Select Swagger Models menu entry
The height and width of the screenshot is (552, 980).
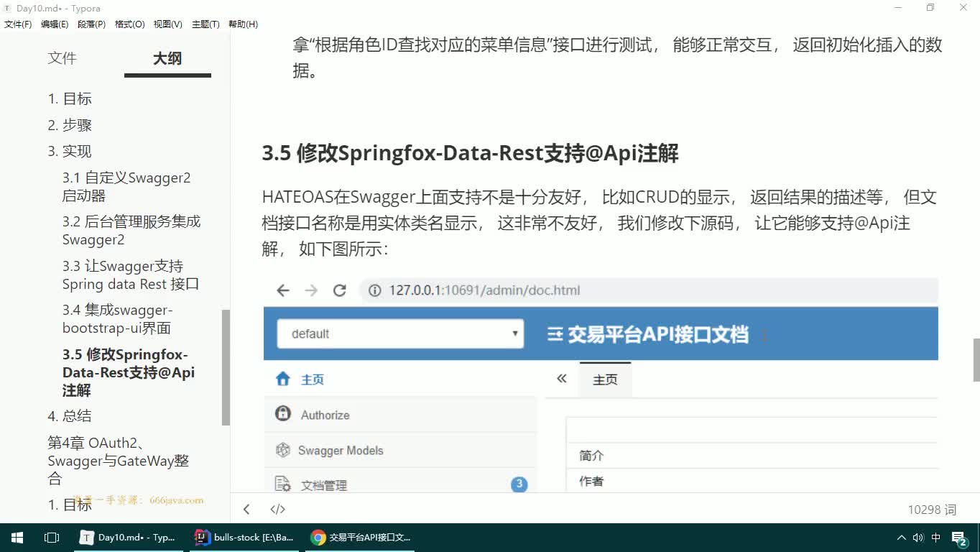[x=400, y=450]
